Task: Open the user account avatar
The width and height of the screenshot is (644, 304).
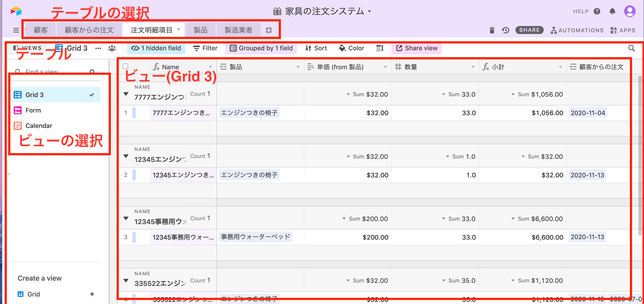Action: click(629, 11)
